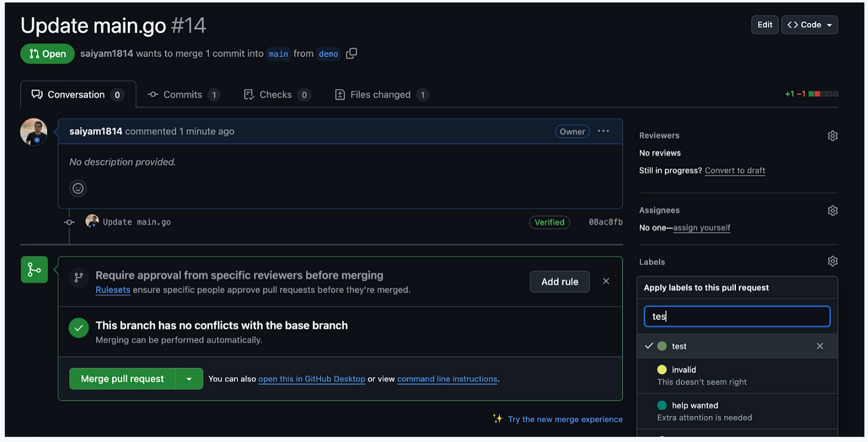Viewport: 868px width, 442px height.
Task: Click the diff stat color blocks
Action: [x=823, y=94]
